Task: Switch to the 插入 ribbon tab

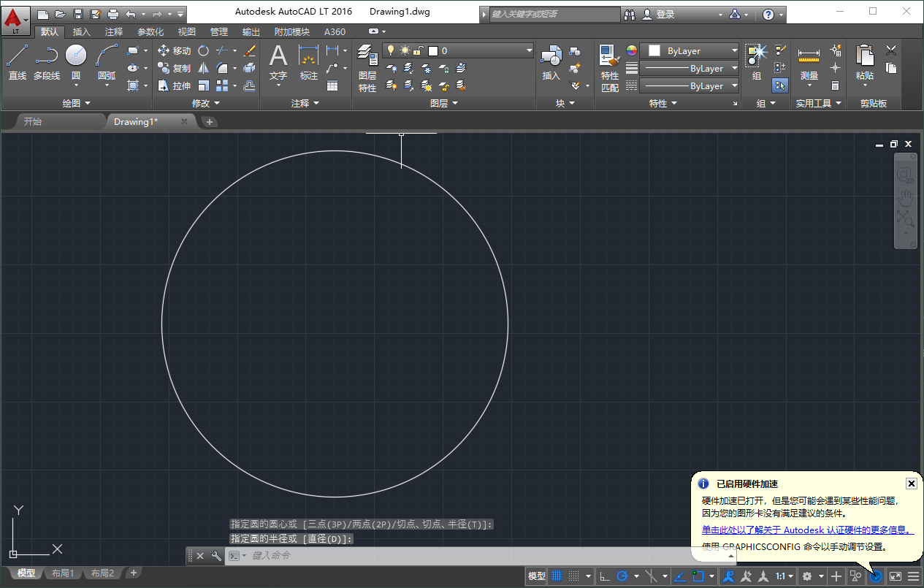Action: point(80,31)
